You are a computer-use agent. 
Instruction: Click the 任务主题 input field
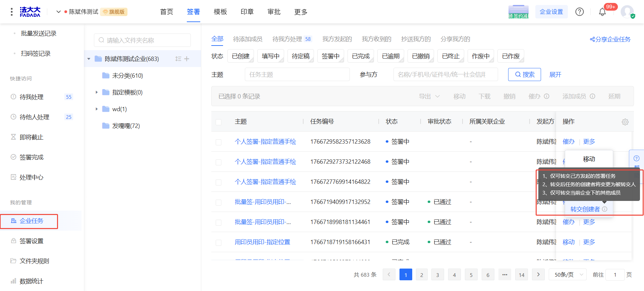(x=297, y=75)
